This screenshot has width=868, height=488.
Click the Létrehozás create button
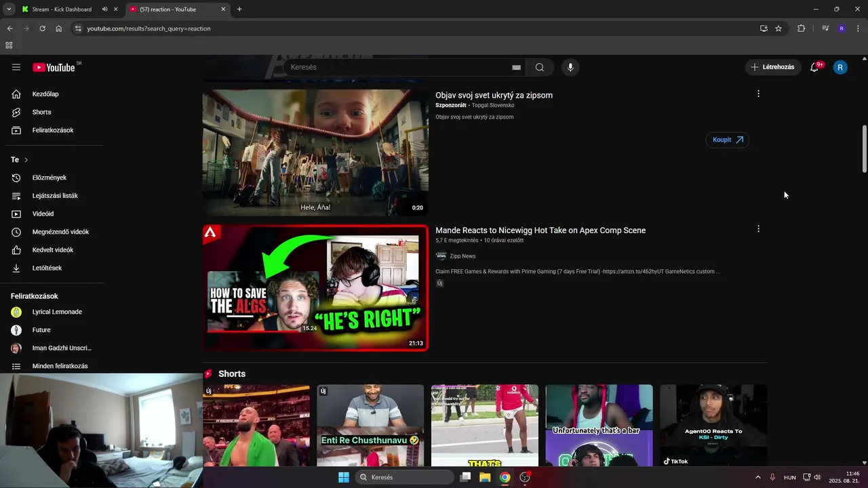point(772,67)
